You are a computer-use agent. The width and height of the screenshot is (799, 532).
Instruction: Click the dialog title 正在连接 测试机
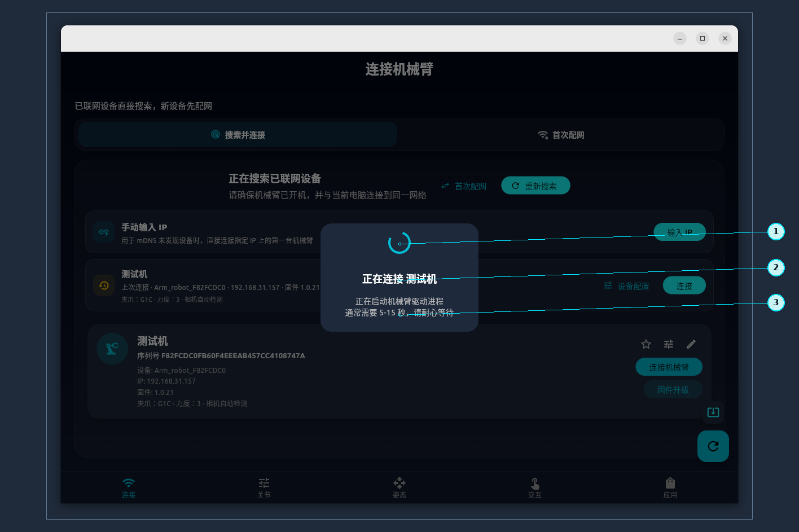(399, 279)
